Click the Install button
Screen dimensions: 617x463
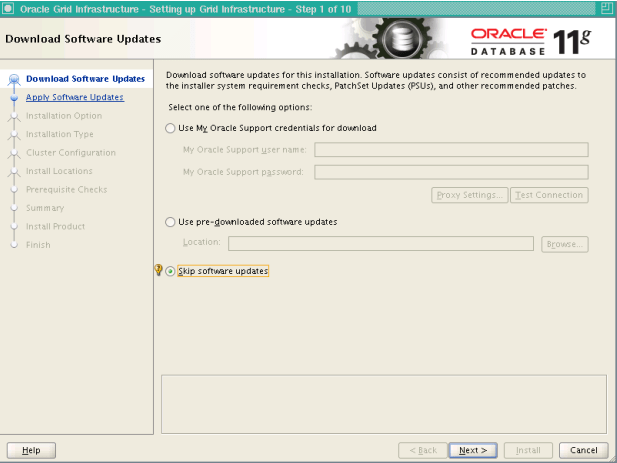click(x=528, y=450)
